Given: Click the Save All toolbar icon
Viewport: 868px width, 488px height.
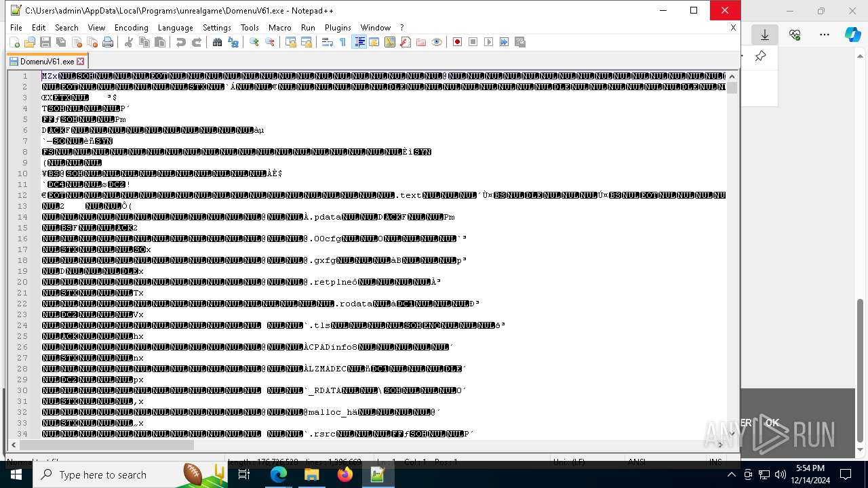Looking at the screenshot, I should point(61,42).
